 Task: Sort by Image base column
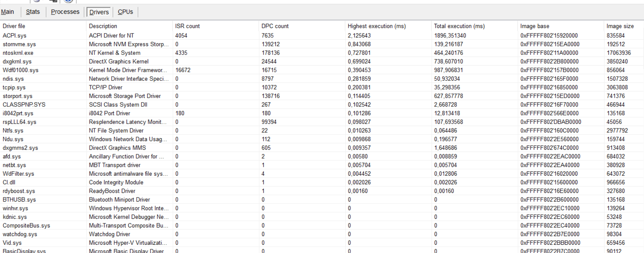point(535,26)
